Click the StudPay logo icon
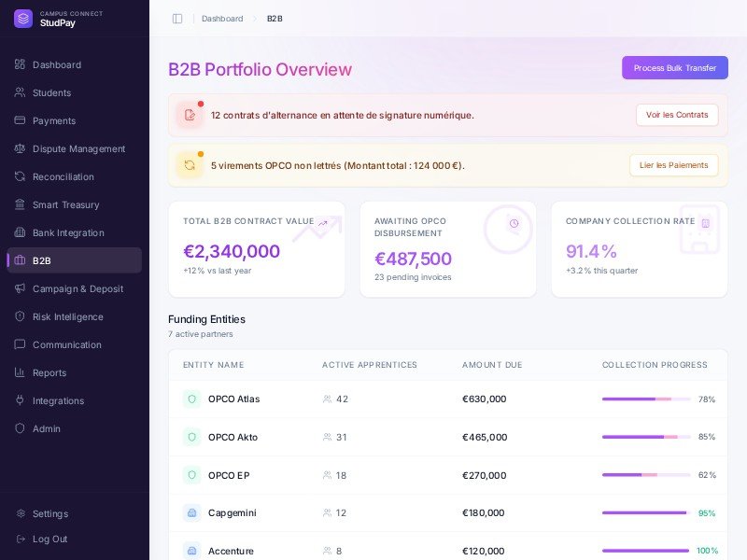Viewport: 747px width, 560px height. [23, 19]
